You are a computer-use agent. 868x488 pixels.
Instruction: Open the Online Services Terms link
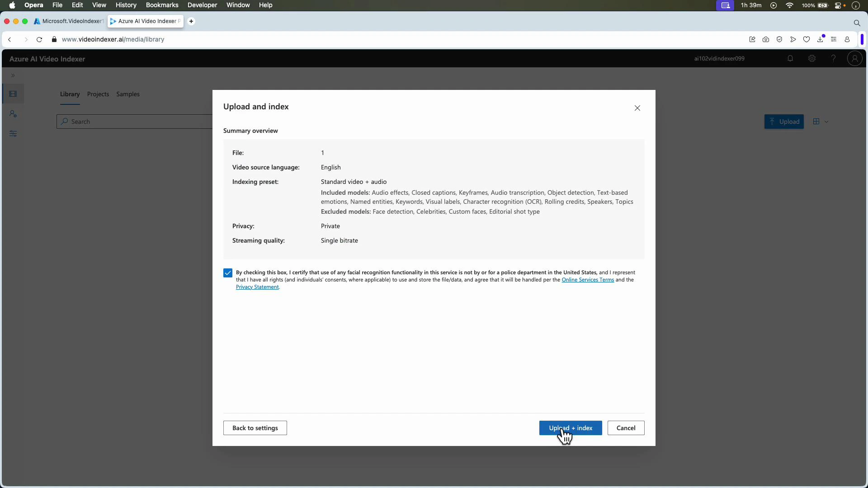[588, 280]
